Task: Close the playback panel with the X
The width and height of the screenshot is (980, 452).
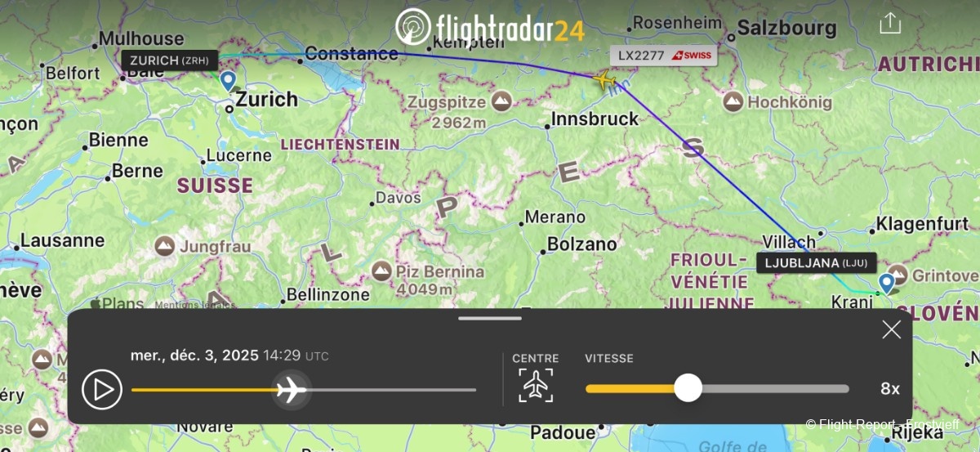Action: tap(892, 329)
